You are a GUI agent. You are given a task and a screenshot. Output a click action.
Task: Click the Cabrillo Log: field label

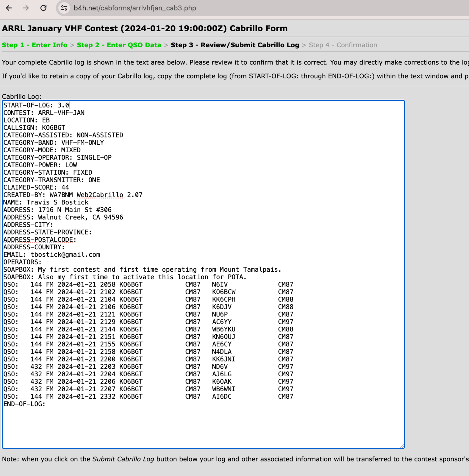tap(22, 96)
